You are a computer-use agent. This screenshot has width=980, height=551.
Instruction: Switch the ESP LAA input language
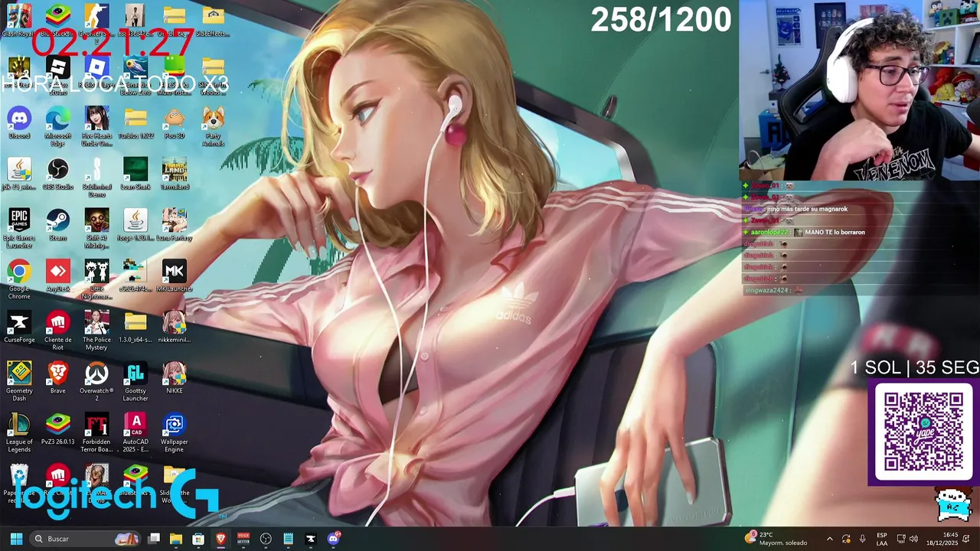point(882,539)
